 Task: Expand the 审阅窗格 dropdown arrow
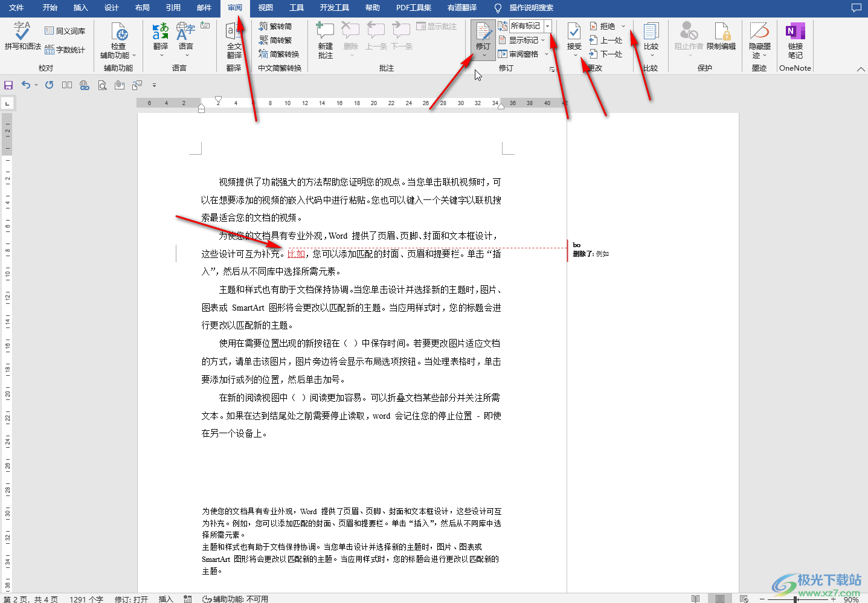pyautogui.click(x=547, y=54)
